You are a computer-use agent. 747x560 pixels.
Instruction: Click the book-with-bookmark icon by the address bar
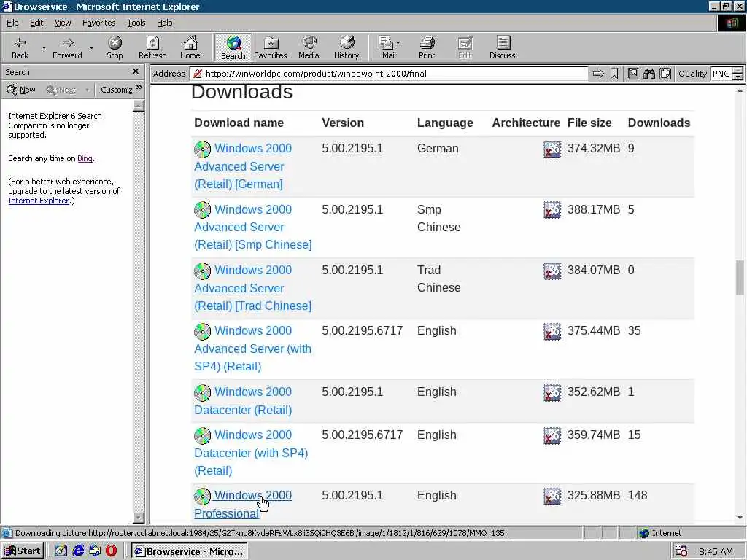click(632, 74)
